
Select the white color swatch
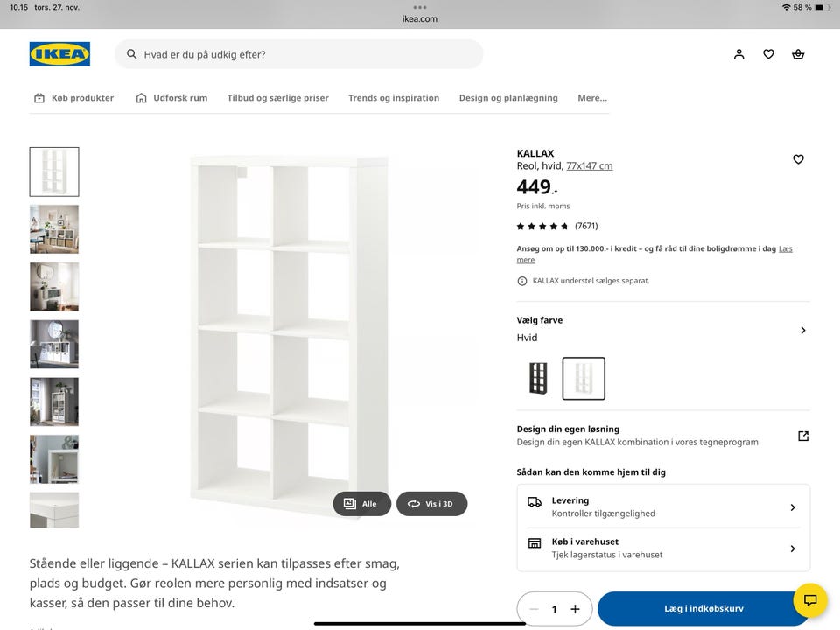click(x=584, y=379)
